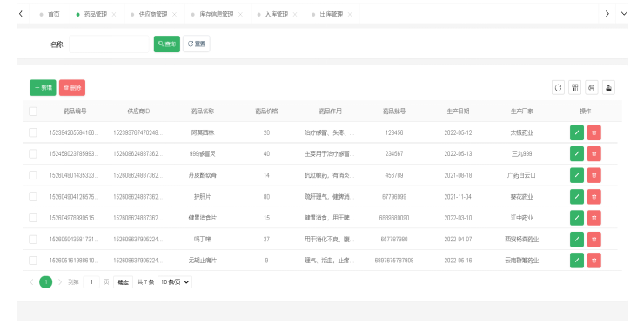The image size is (644, 325).
Task: Check the 阿莫西林 row checkbox
Action: point(33,132)
